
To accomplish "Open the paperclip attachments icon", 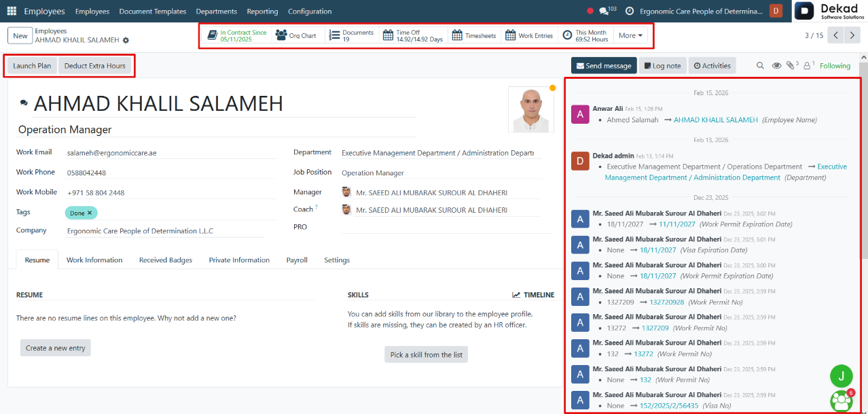I will point(792,65).
